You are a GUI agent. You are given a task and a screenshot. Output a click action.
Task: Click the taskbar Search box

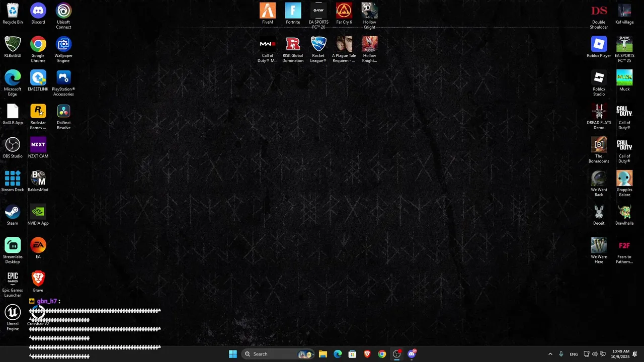[278, 354]
